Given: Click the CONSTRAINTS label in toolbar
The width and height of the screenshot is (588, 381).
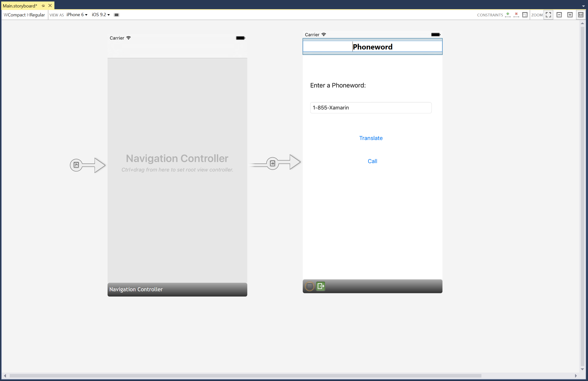Looking at the screenshot, I should pyautogui.click(x=491, y=15).
